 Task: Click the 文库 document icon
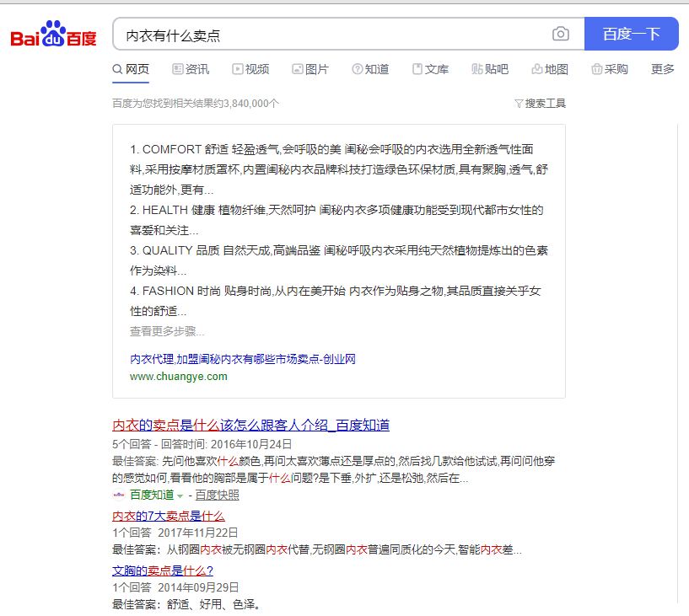click(x=417, y=69)
